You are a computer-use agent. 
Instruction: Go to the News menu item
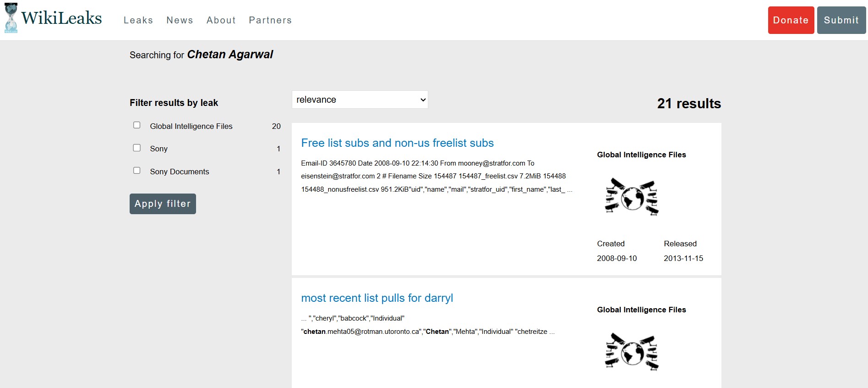point(180,20)
